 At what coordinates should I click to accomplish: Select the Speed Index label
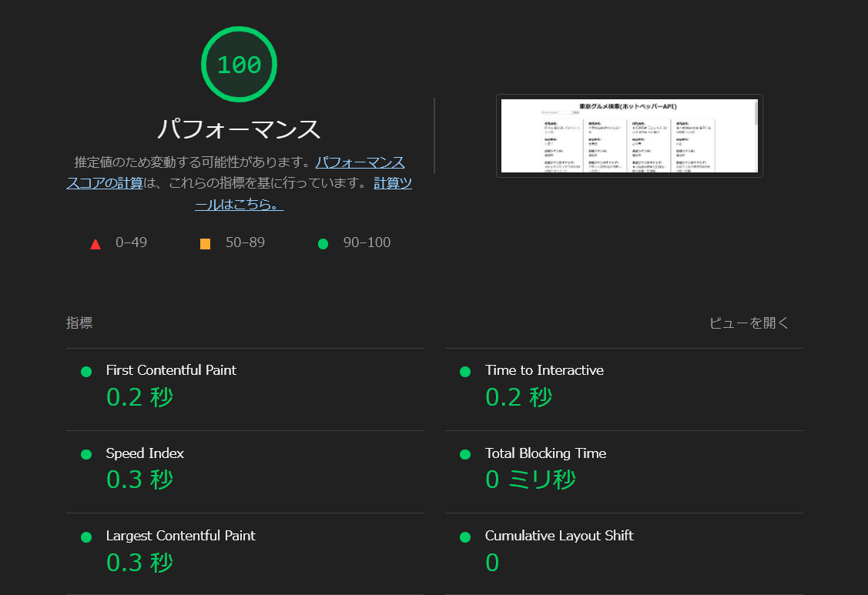tap(145, 453)
